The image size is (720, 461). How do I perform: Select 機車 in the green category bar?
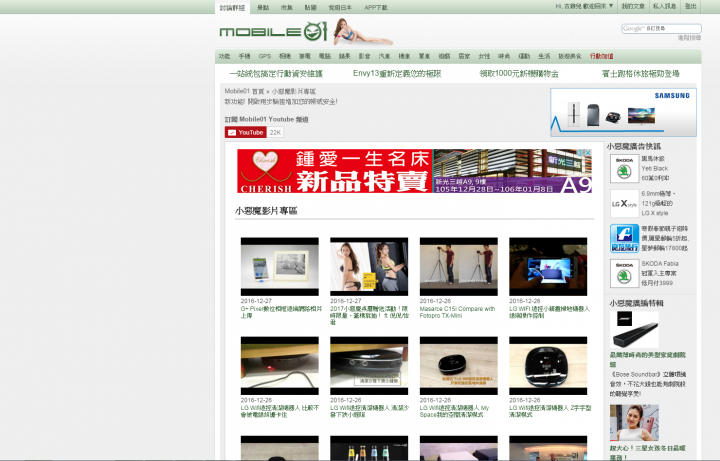(404, 56)
